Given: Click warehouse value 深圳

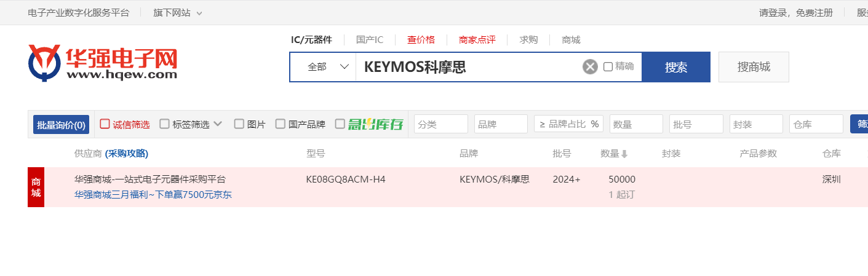Looking at the screenshot, I should point(832,179).
